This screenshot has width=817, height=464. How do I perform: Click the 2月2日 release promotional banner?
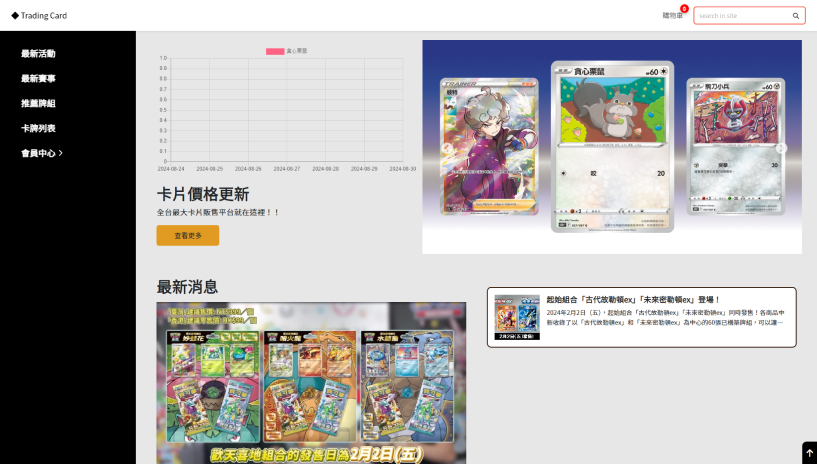(311, 383)
